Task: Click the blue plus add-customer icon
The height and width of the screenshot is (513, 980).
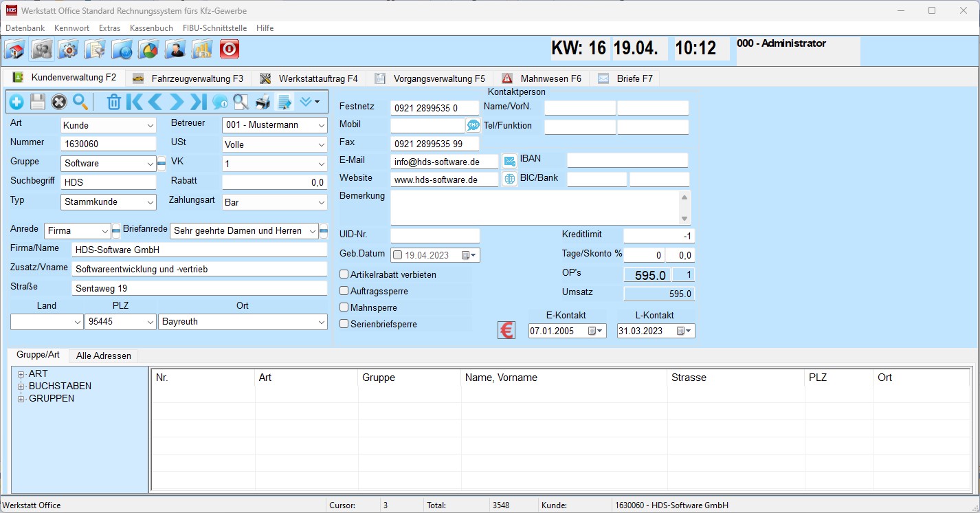Action: click(x=16, y=102)
